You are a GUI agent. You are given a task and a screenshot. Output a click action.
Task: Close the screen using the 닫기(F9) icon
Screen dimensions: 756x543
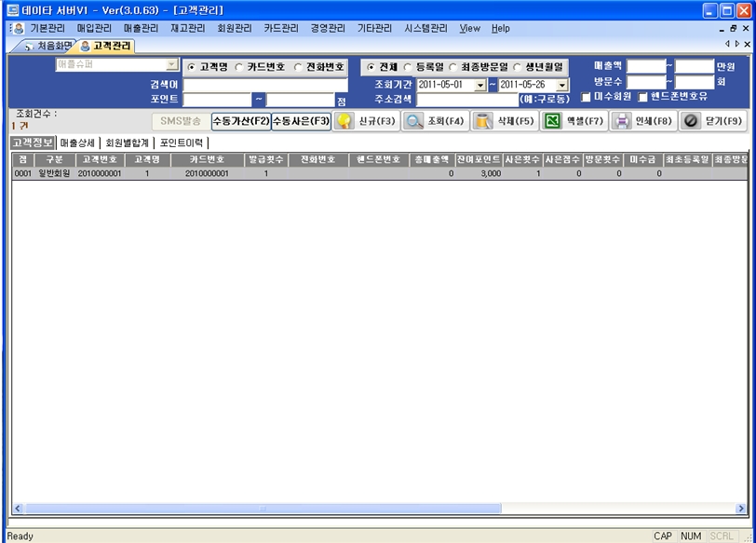tap(691, 120)
